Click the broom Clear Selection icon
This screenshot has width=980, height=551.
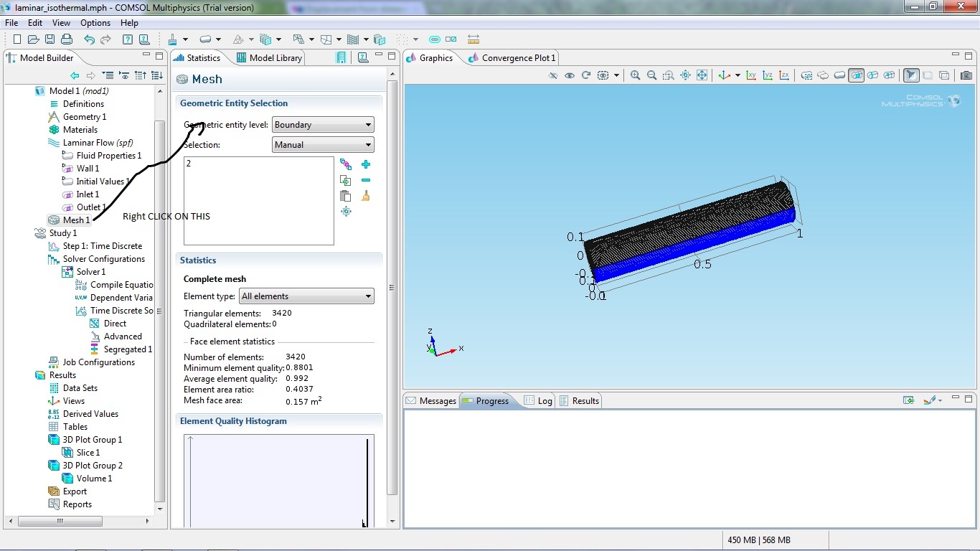pos(366,196)
